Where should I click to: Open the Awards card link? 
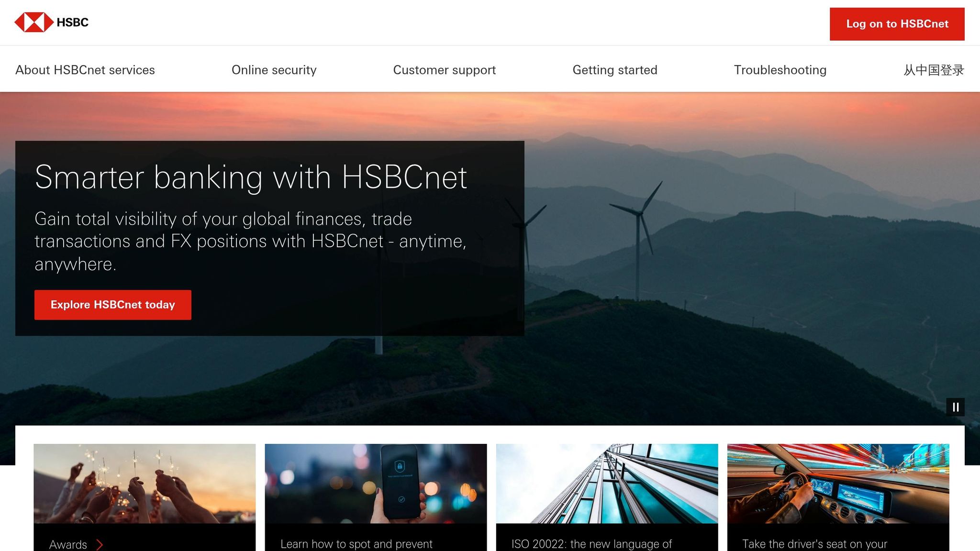68,544
